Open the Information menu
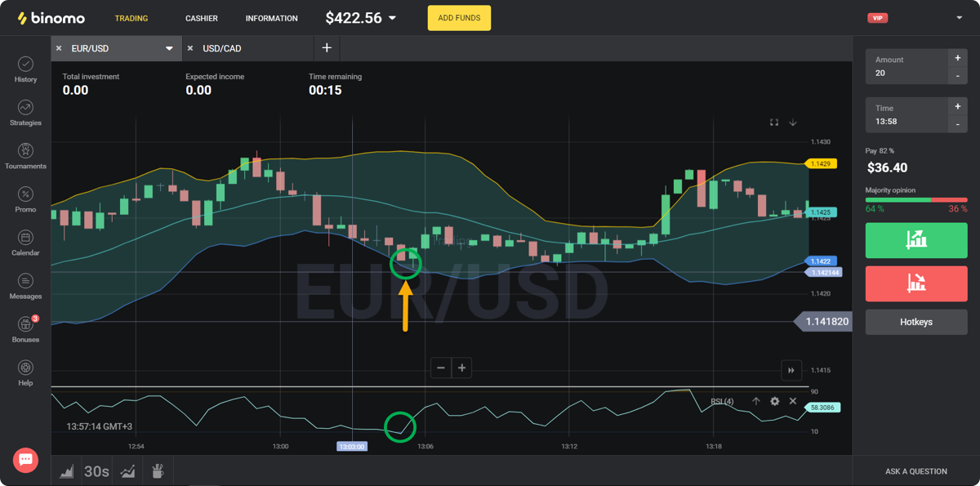Viewport: 980px width, 486px height. pyautogui.click(x=272, y=18)
